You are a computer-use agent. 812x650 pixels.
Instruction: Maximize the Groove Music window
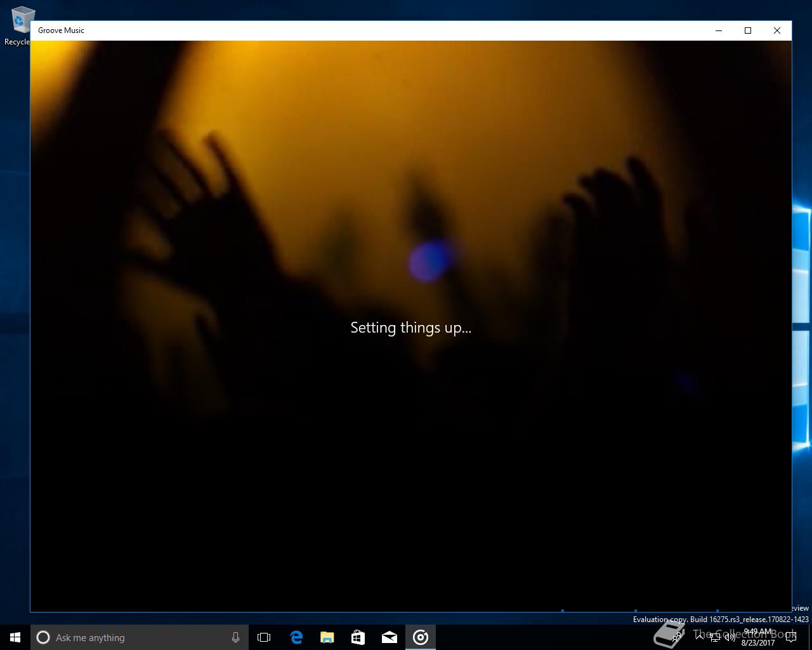point(748,30)
